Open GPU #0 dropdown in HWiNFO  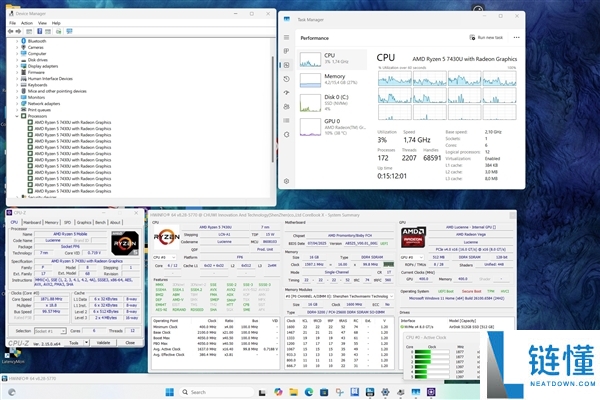coord(412,257)
